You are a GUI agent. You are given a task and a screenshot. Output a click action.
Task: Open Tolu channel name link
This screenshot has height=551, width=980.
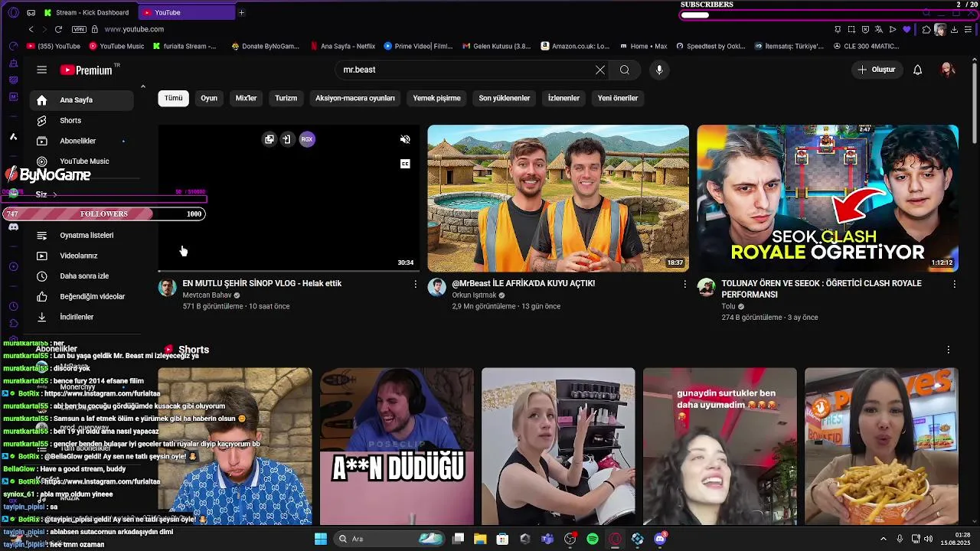click(x=728, y=306)
